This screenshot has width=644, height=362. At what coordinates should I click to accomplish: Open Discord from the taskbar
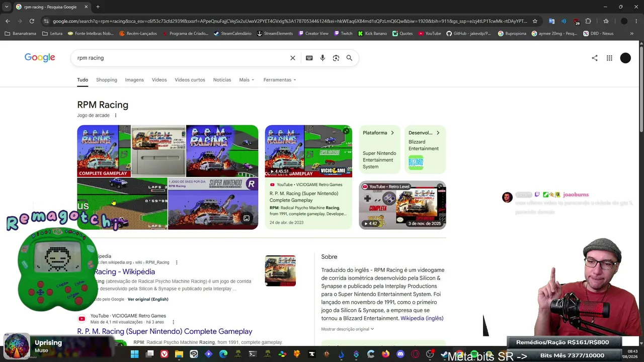coord(400,354)
